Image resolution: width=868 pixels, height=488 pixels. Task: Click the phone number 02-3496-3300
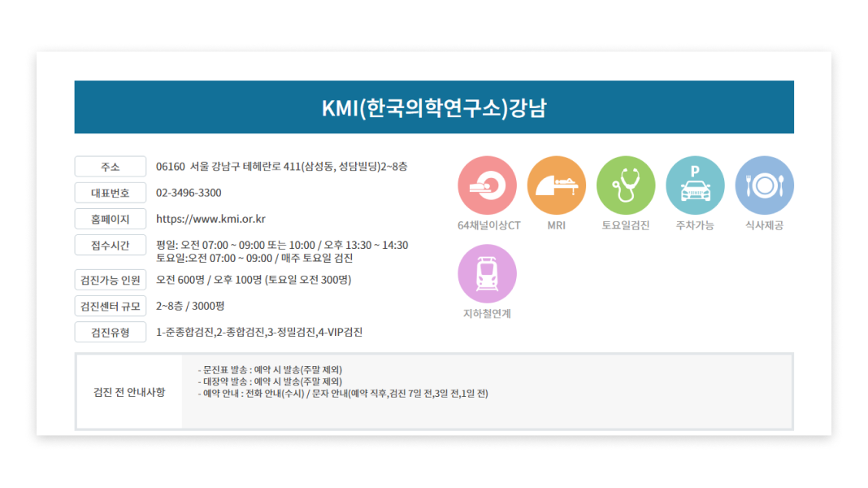click(189, 193)
